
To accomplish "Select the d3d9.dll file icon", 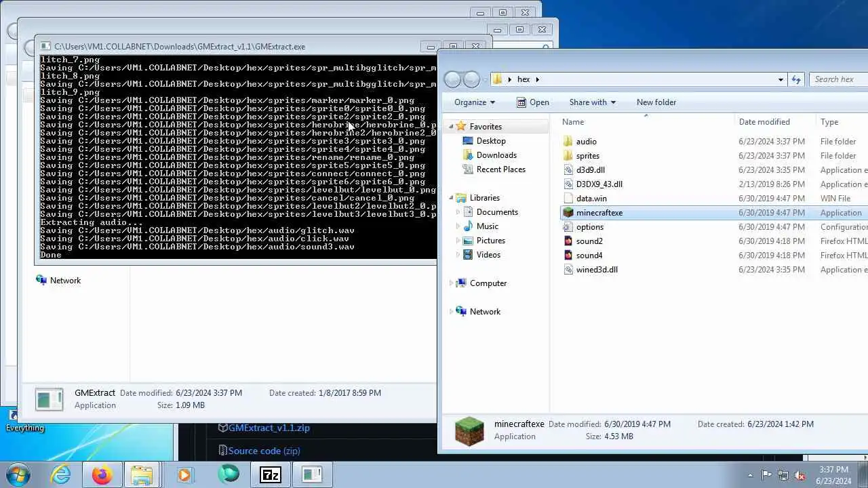I will 568,170.
